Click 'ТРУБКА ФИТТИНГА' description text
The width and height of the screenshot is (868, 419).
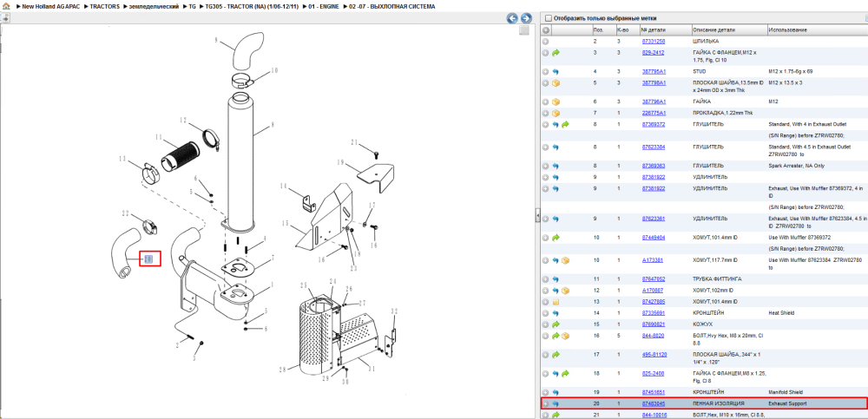point(717,279)
